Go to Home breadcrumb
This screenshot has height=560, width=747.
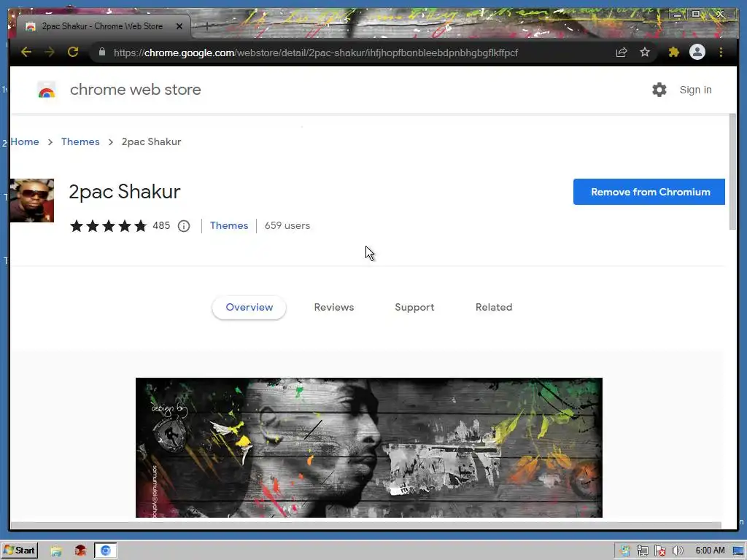click(x=25, y=141)
